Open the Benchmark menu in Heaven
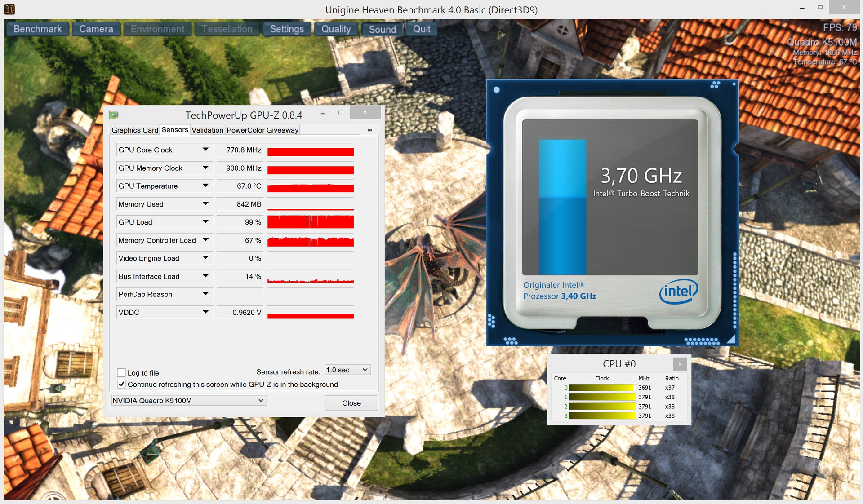863x504 pixels. click(38, 29)
